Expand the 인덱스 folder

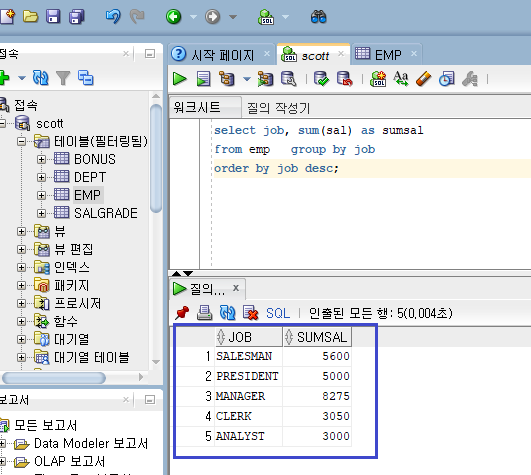coord(21,267)
